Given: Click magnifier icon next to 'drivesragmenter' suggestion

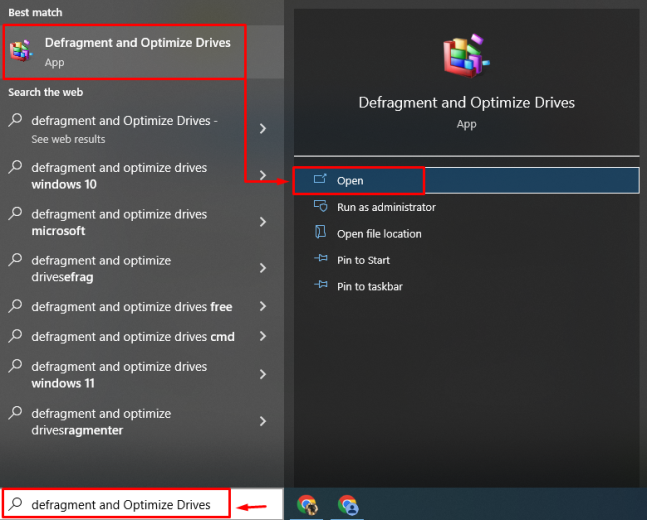Looking at the screenshot, I should (x=15, y=412).
